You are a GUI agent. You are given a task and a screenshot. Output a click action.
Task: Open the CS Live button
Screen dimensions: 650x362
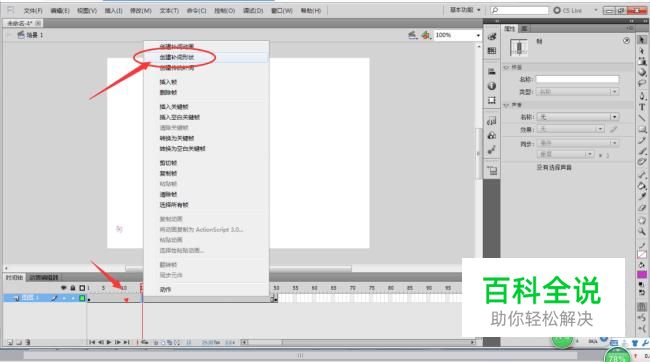(x=568, y=10)
